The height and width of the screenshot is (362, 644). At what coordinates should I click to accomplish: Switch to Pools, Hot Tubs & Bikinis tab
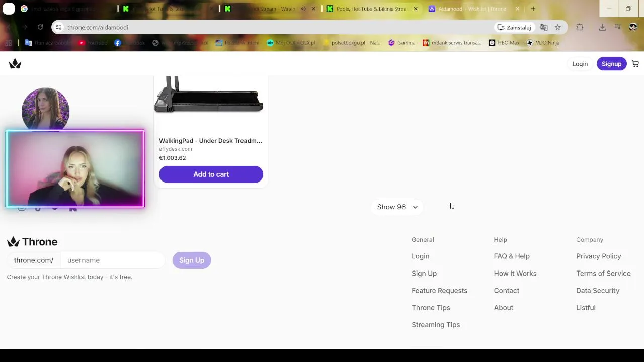pyautogui.click(x=371, y=9)
